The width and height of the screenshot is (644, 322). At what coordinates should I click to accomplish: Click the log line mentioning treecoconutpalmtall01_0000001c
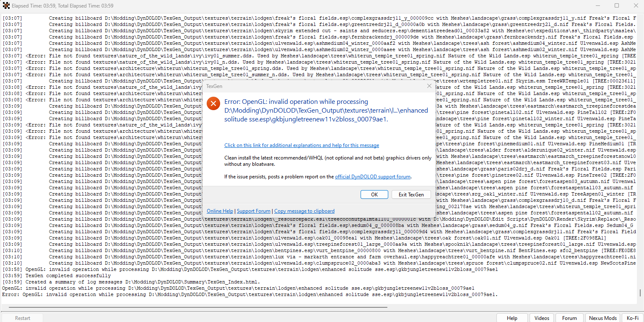(319, 219)
